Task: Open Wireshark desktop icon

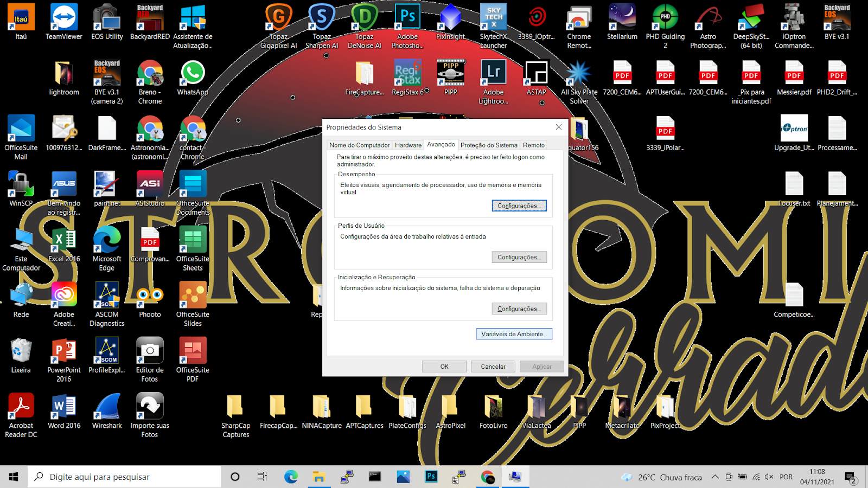Action: pos(107,411)
